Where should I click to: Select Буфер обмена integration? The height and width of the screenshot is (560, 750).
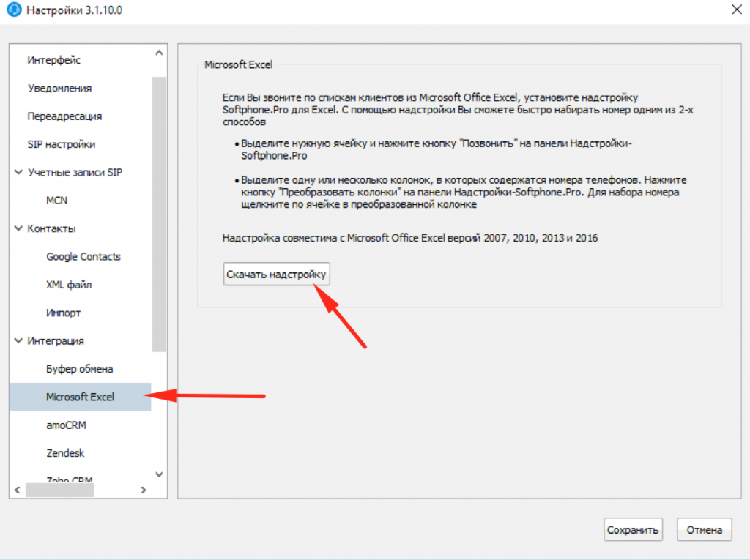click(79, 369)
